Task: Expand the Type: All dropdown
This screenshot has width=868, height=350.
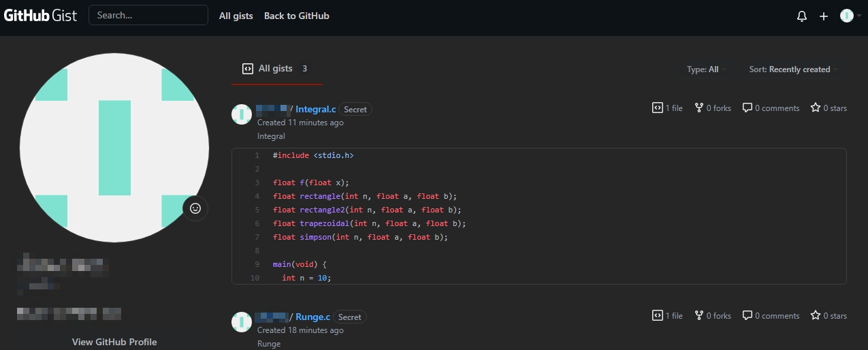Action: (x=707, y=69)
